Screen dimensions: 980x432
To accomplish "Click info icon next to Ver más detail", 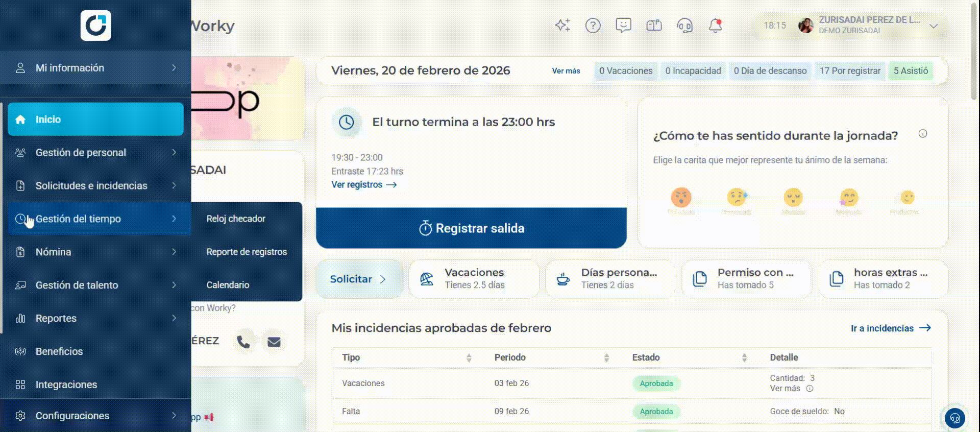I will pyautogui.click(x=810, y=389).
